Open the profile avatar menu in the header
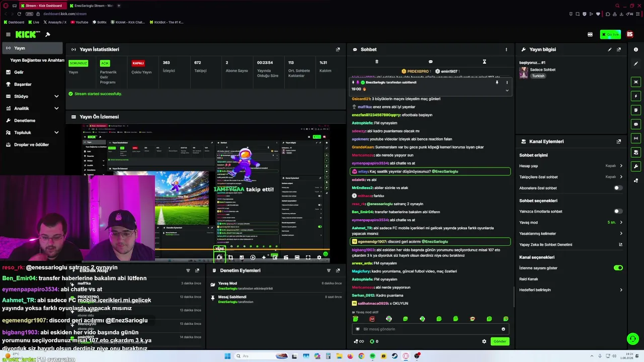This screenshot has width=644, height=362. click(629, 34)
